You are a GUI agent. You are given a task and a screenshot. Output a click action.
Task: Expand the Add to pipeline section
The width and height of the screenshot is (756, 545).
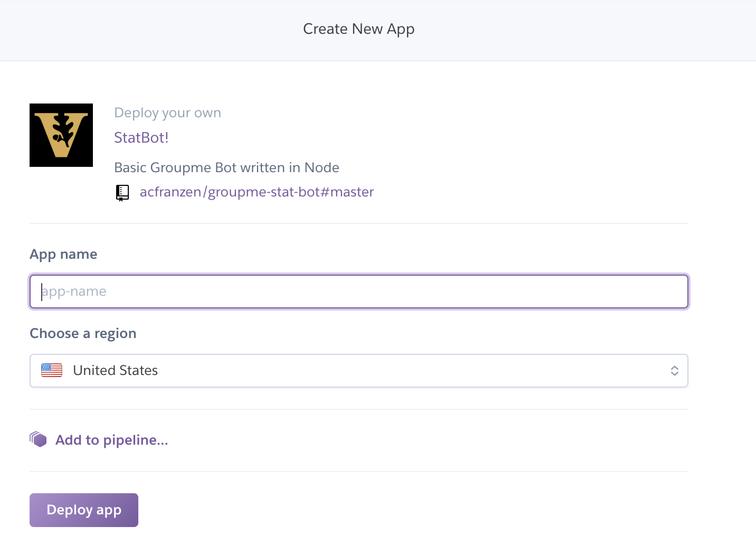coord(111,439)
